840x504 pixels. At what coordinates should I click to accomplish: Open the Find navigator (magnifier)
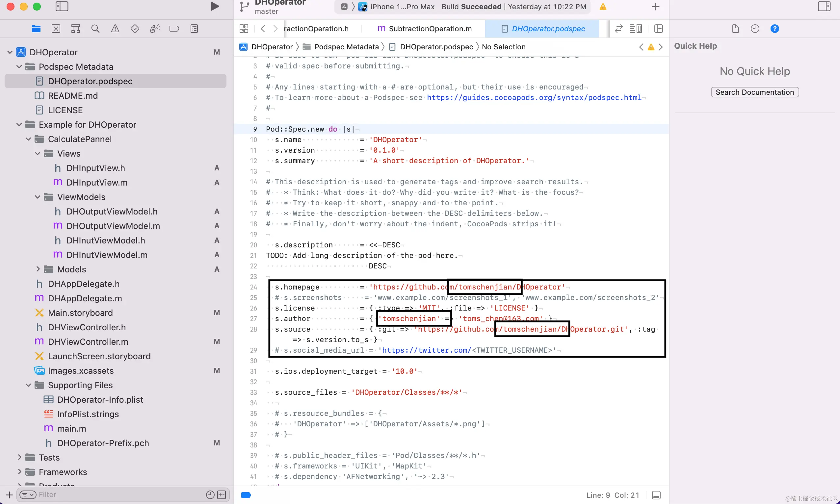point(95,29)
